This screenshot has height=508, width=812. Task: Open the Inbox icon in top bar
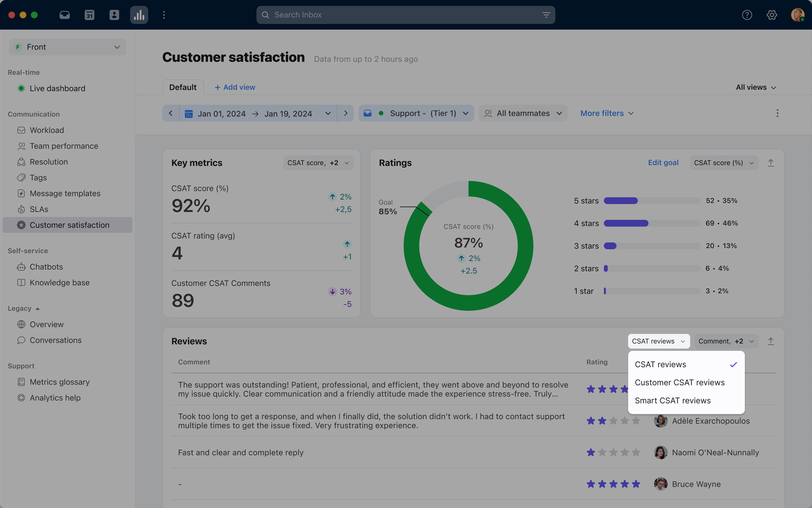64,15
